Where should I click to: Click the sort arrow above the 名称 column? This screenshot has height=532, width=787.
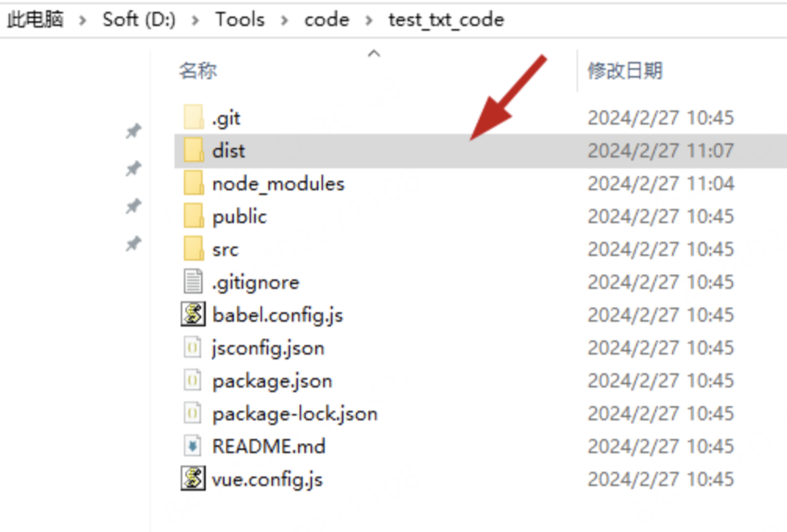(x=374, y=53)
